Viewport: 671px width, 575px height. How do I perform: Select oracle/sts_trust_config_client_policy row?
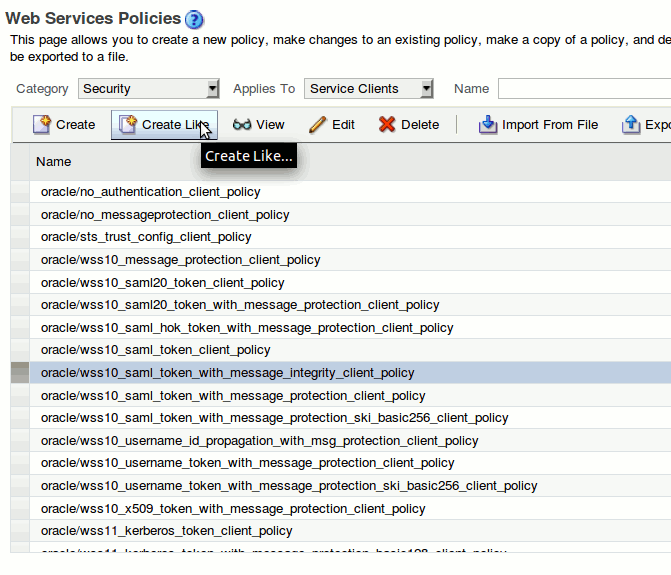coord(146,237)
